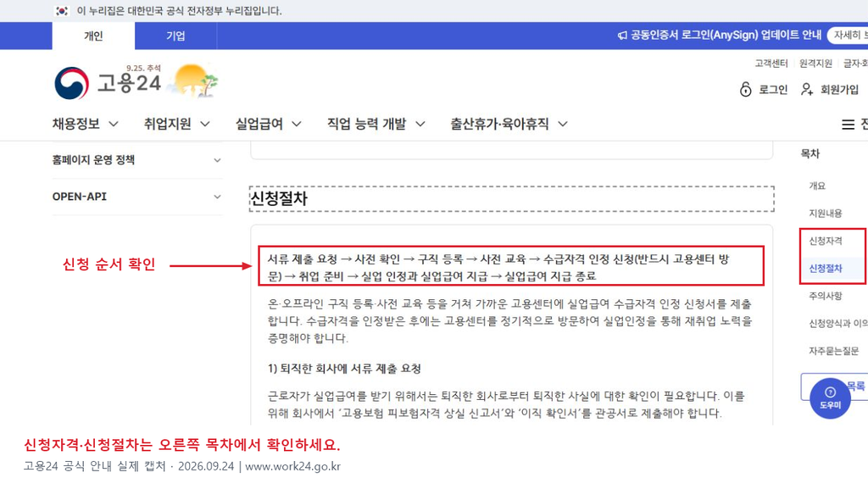This screenshot has width=868, height=478.
Task: Open the 도우미 helper floating button
Action: pyautogui.click(x=830, y=397)
